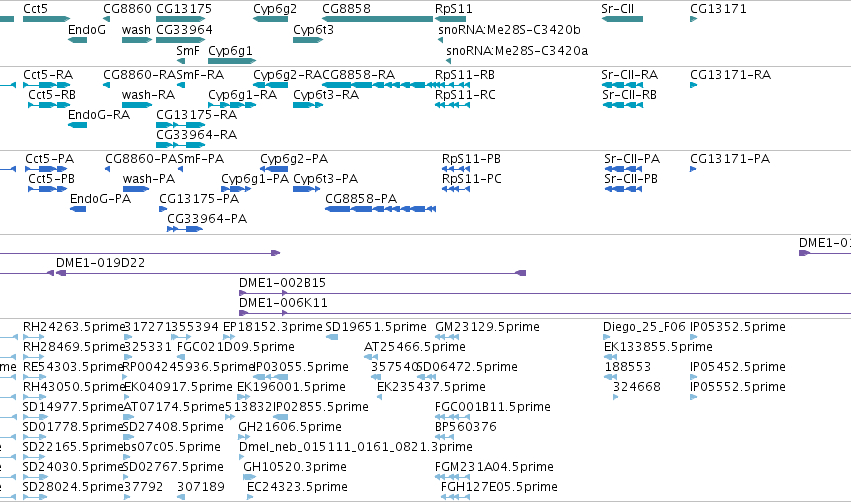The width and height of the screenshot is (851, 502).
Task: Click protein Sr-CII-PB
Action: [624, 189]
